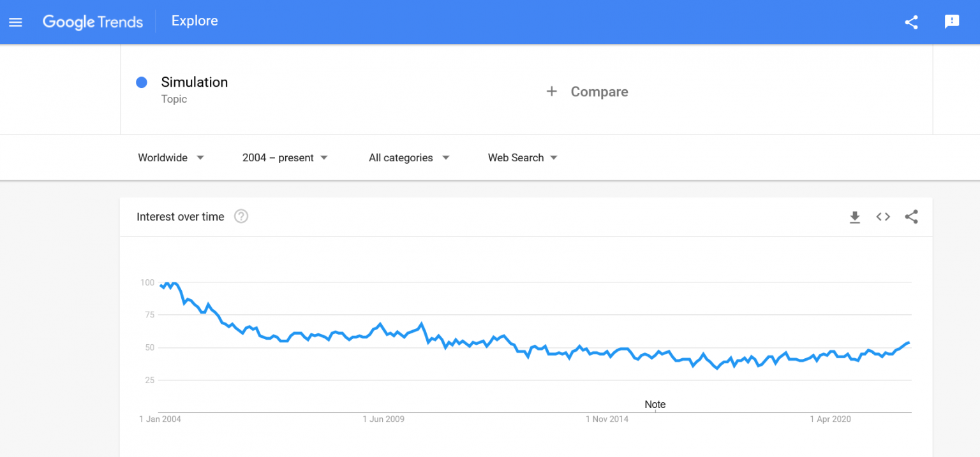Share this page from the header
Screen dimensions: 980x457
click(911, 22)
